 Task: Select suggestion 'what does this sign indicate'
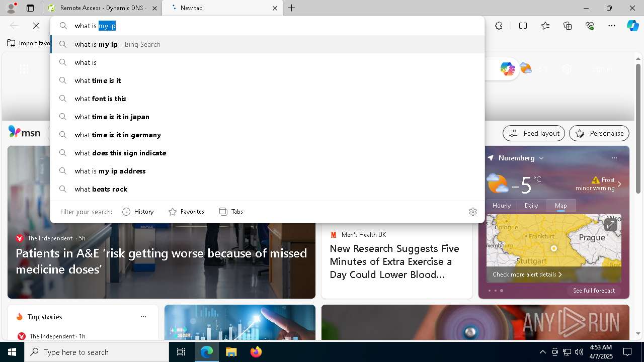click(268, 153)
